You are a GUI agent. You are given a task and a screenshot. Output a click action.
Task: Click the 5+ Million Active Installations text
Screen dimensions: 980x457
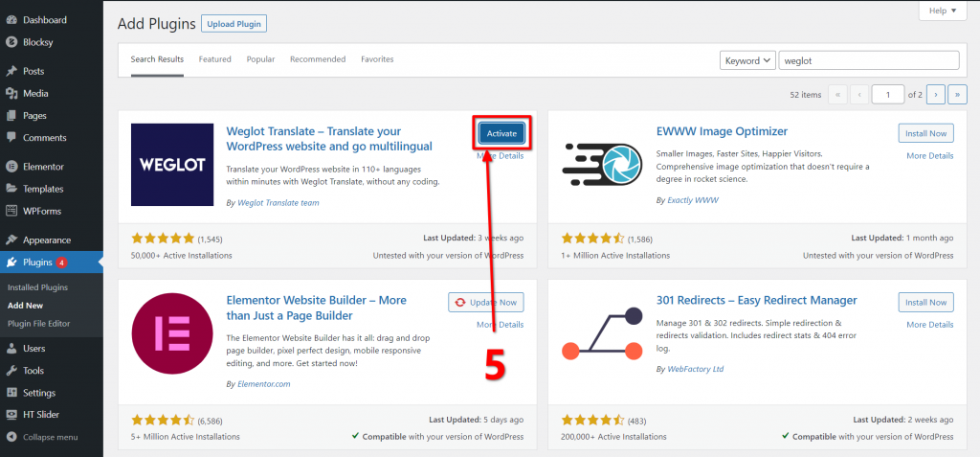point(186,437)
